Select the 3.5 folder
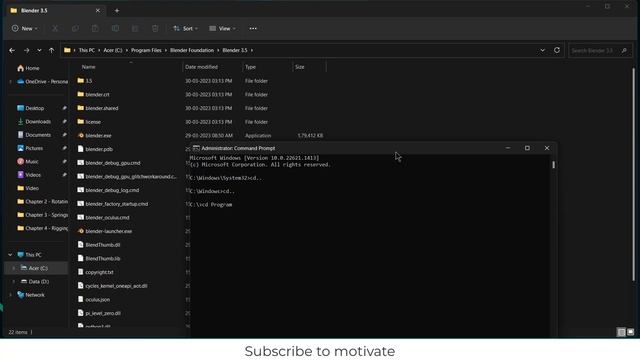 coord(89,81)
